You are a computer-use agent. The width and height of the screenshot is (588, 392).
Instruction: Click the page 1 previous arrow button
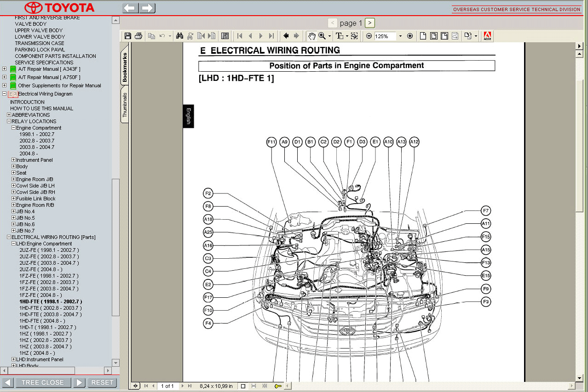click(332, 23)
